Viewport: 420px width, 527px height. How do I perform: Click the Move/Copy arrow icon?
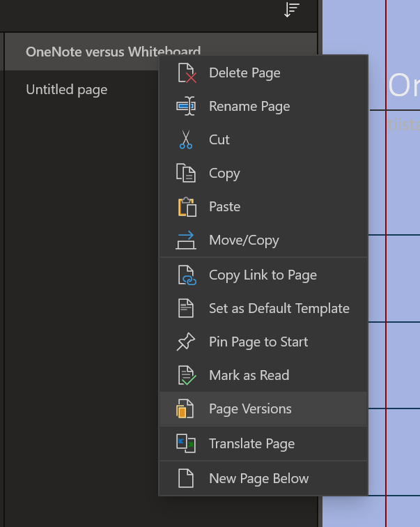pyautogui.click(x=186, y=240)
